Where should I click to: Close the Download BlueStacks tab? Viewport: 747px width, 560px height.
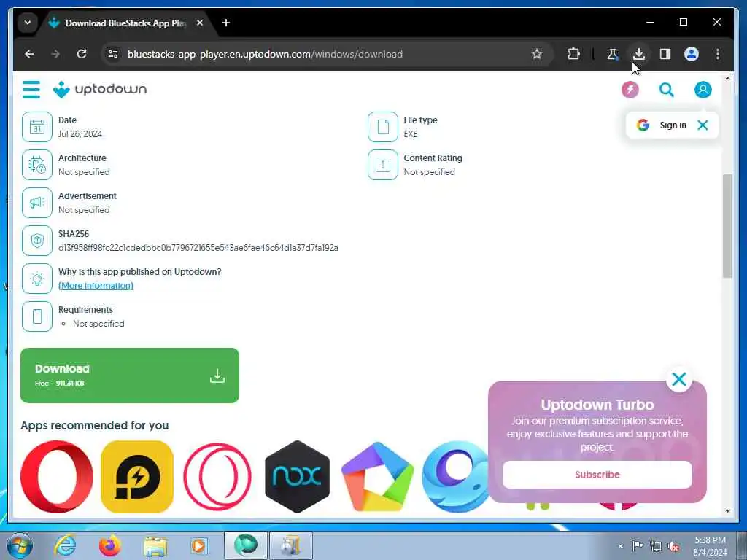click(200, 23)
